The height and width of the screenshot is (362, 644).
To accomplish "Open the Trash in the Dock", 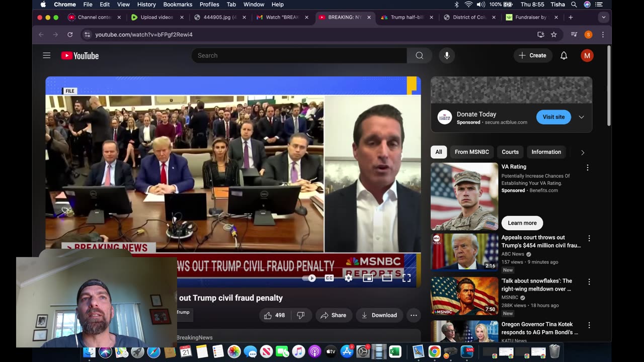I will pyautogui.click(x=554, y=351).
